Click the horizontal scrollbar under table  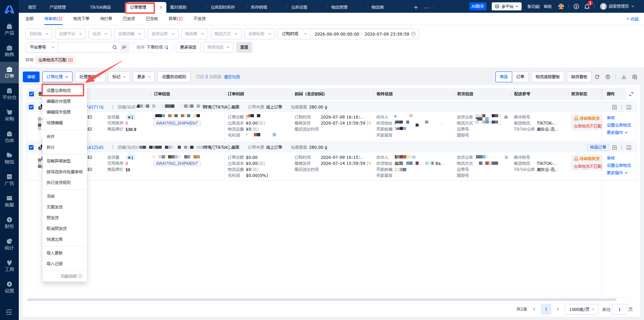coord(322,300)
